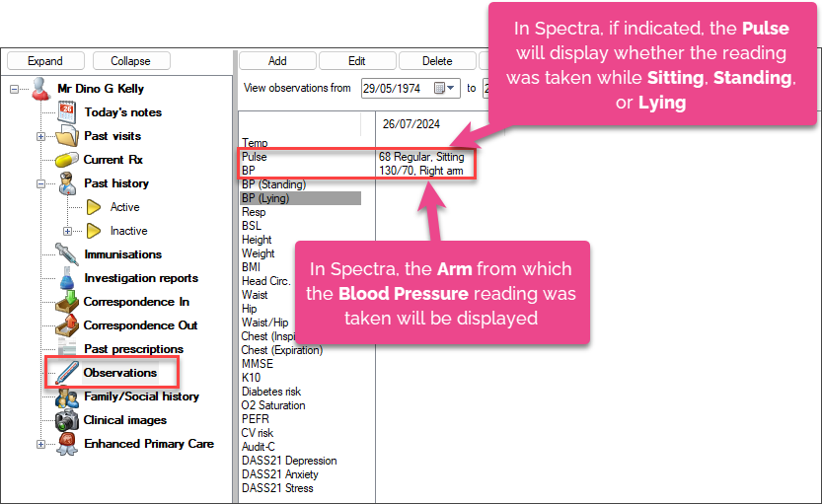Viewport: 822px width, 504px height.
Task: Select Clinical images in the tree
Action: click(x=124, y=420)
